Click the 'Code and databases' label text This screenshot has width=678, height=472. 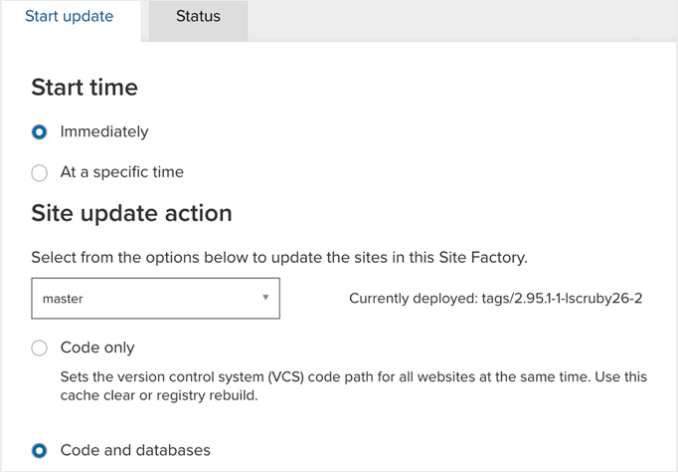click(x=135, y=450)
